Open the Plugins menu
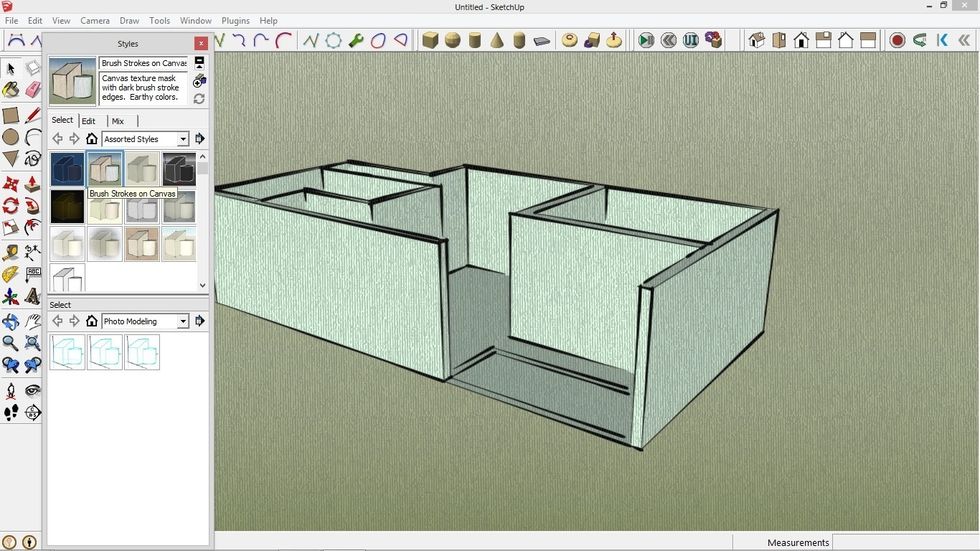The image size is (980, 551). [235, 20]
